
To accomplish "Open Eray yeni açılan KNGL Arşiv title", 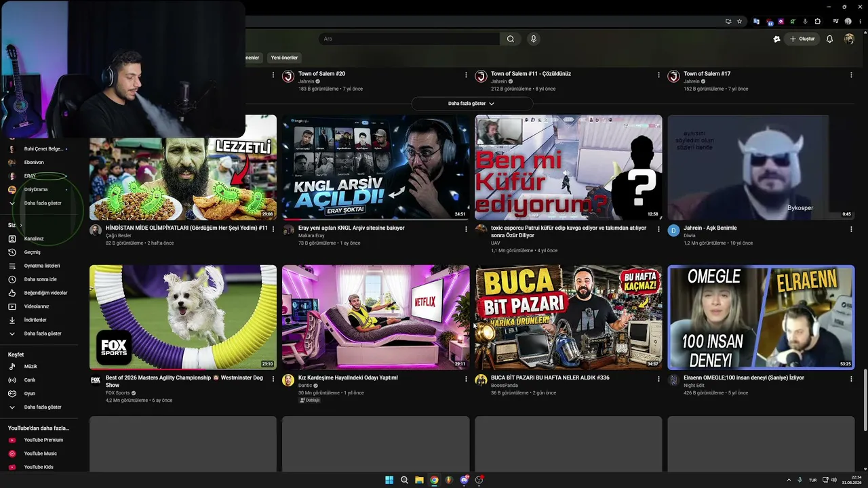I will pyautogui.click(x=351, y=228).
